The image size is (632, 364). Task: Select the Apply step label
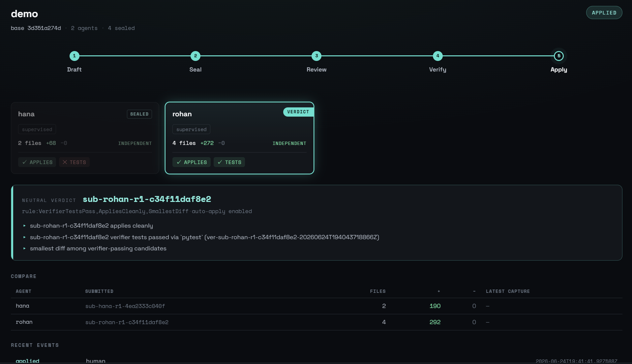point(559,70)
